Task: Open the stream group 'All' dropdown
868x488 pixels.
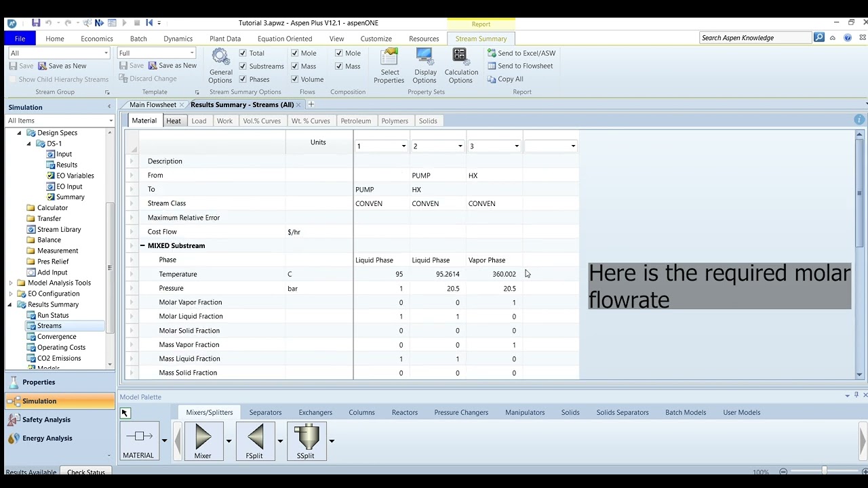Action: pyautogui.click(x=106, y=53)
